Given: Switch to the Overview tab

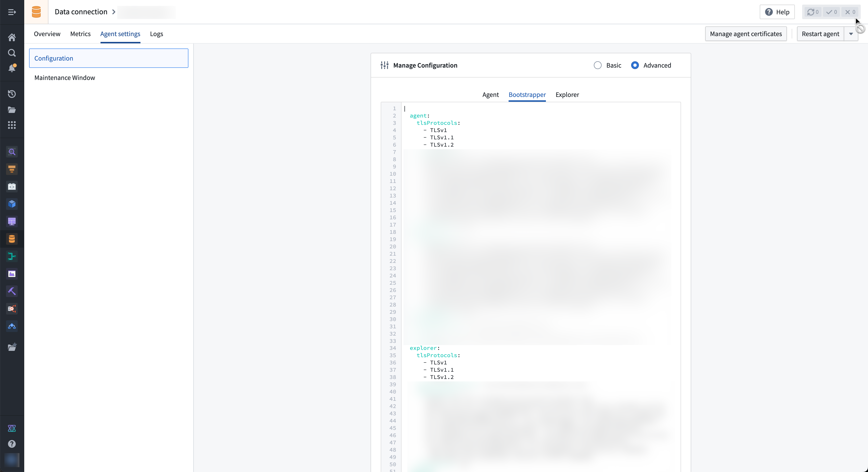Looking at the screenshot, I should [47, 34].
